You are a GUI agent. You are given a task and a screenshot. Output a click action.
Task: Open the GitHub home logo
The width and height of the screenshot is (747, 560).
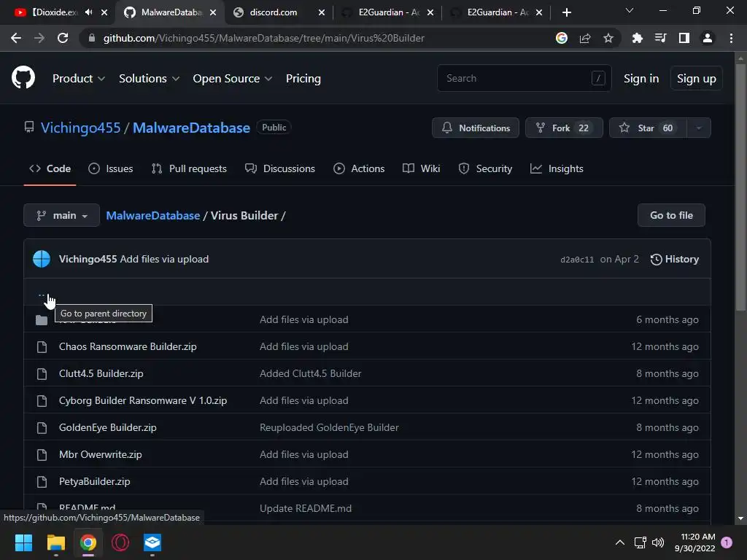23,78
